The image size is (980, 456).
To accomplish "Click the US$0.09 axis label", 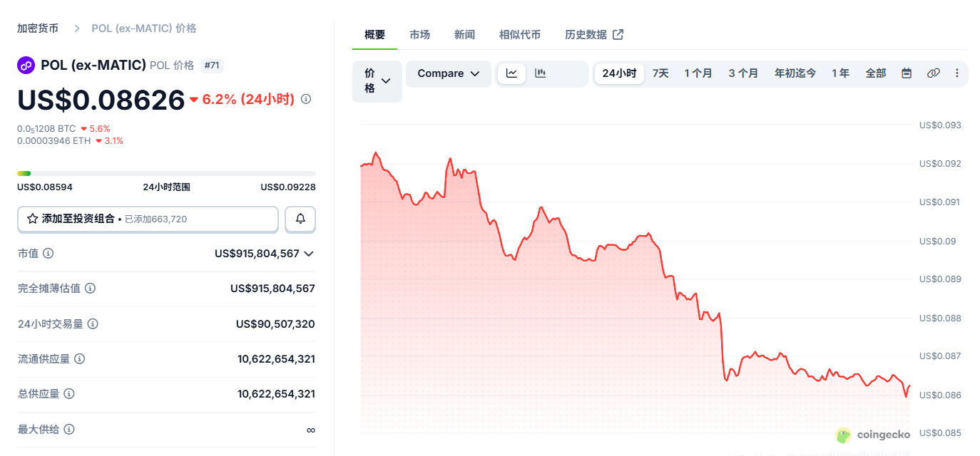I will click(937, 241).
